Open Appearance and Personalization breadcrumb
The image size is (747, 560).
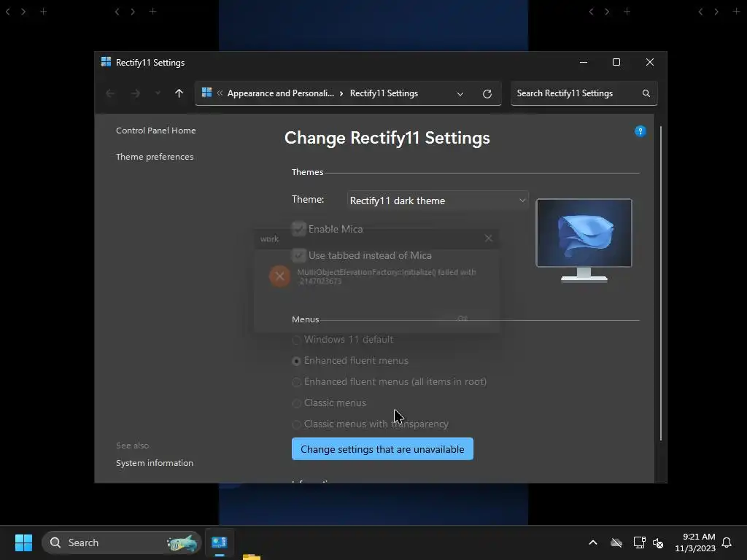(281, 93)
